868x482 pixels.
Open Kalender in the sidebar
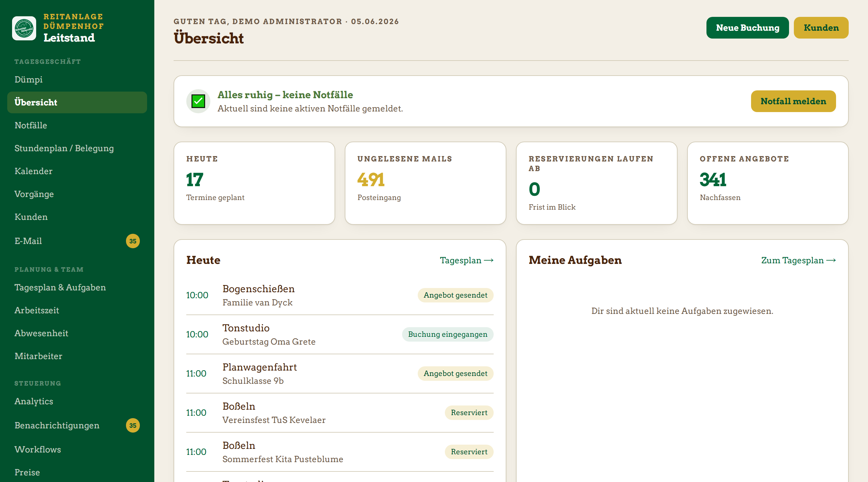(77, 171)
